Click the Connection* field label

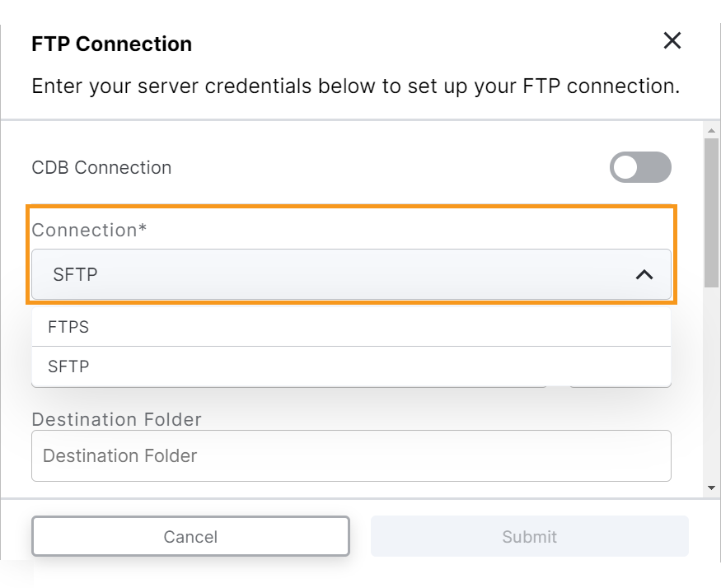tap(89, 231)
